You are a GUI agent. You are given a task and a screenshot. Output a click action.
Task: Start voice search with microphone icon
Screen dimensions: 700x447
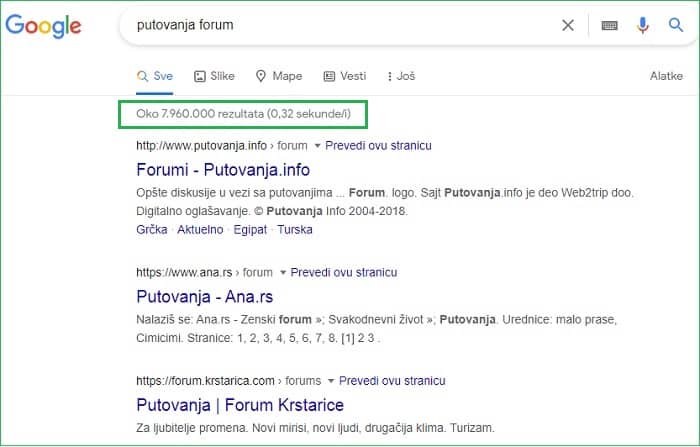click(642, 25)
